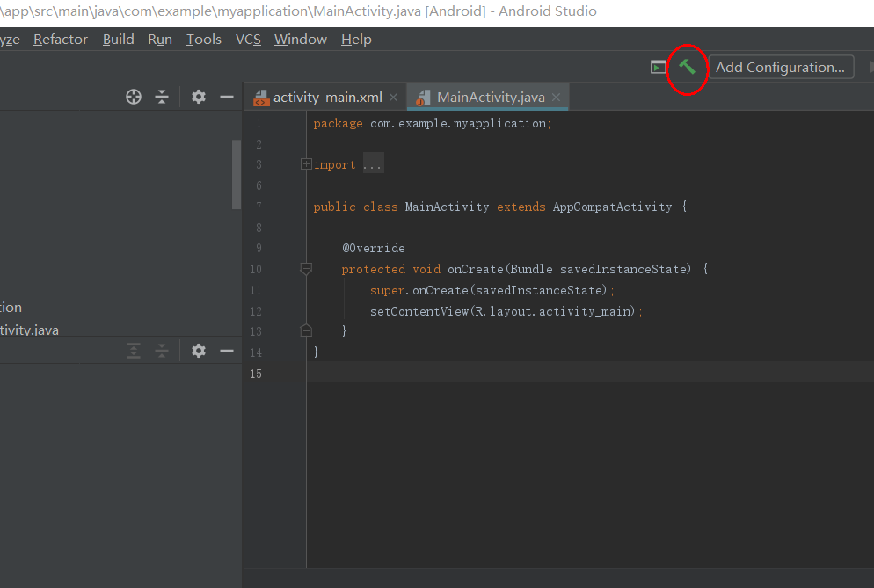This screenshot has height=588, width=874.
Task: Click the super keyword on line 11
Action: coord(388,290)
